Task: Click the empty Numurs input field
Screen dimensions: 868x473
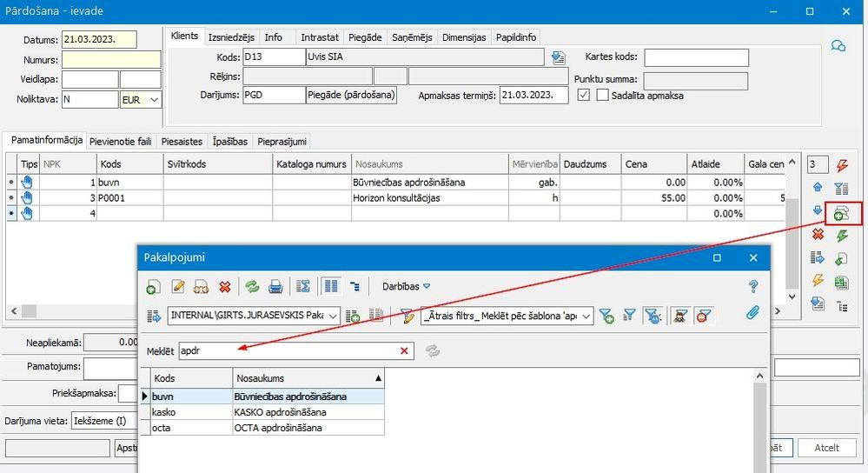Action: tap(111, 60)
